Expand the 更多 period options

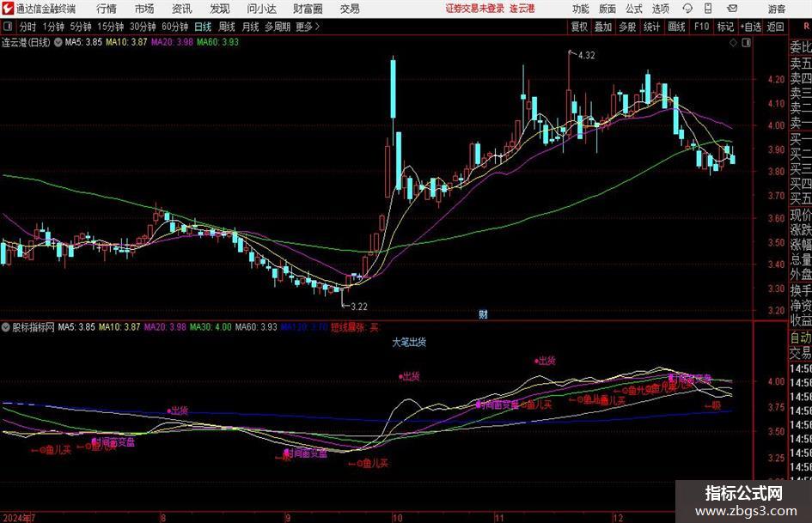pos(308,27)
